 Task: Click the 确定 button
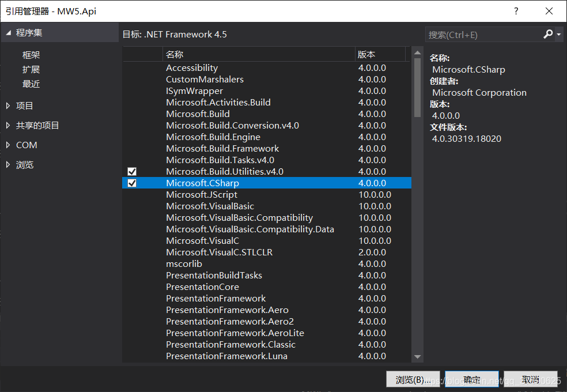coord(472,379)
